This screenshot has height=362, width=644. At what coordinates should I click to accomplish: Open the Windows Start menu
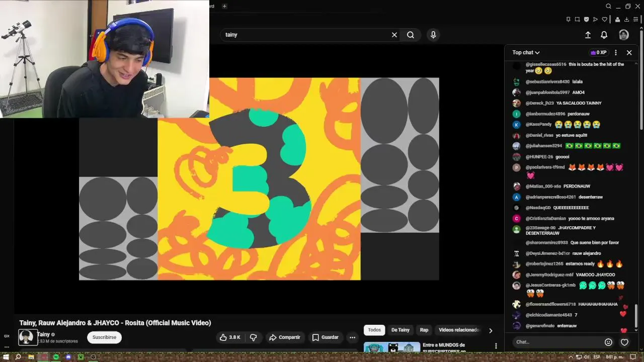pos(6,357)
